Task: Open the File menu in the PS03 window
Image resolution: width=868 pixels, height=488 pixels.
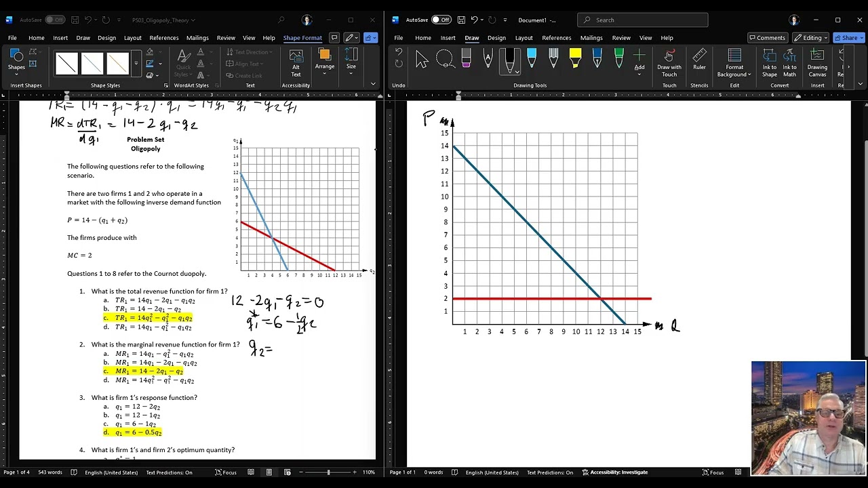Action: coord(12,38)
